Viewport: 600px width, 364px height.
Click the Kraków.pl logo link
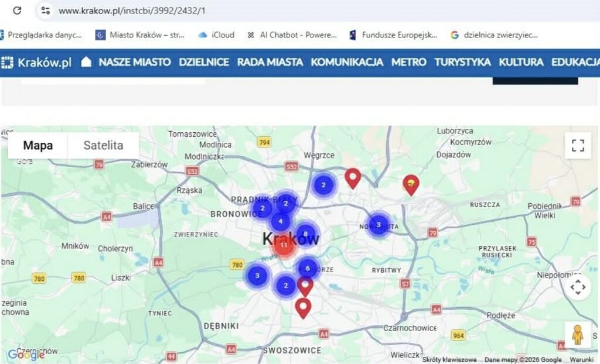click(36, 62)
